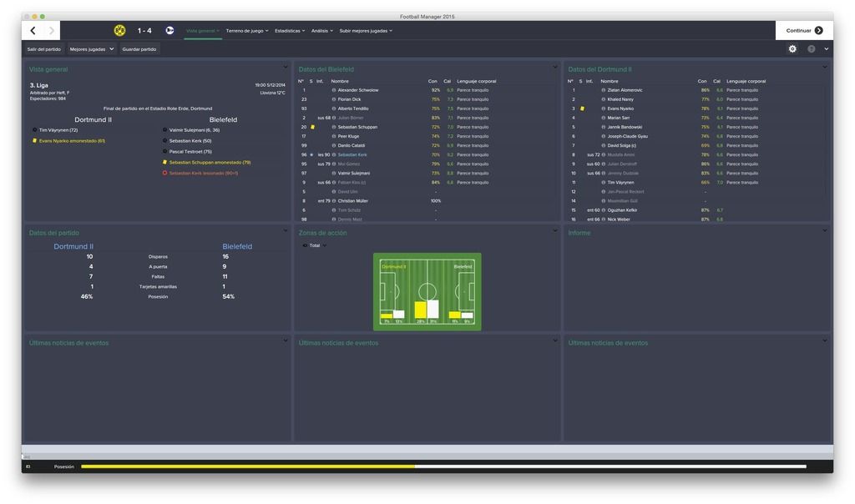Open the Vista general tab dropdown
Viewport: 855px width, 504px height.
point(202,31)
